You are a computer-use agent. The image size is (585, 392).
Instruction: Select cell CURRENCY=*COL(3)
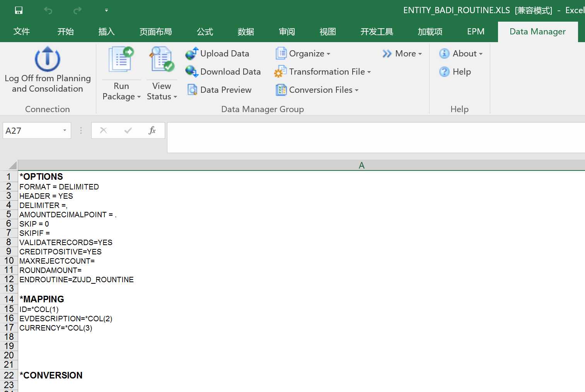tap(302, 328)
